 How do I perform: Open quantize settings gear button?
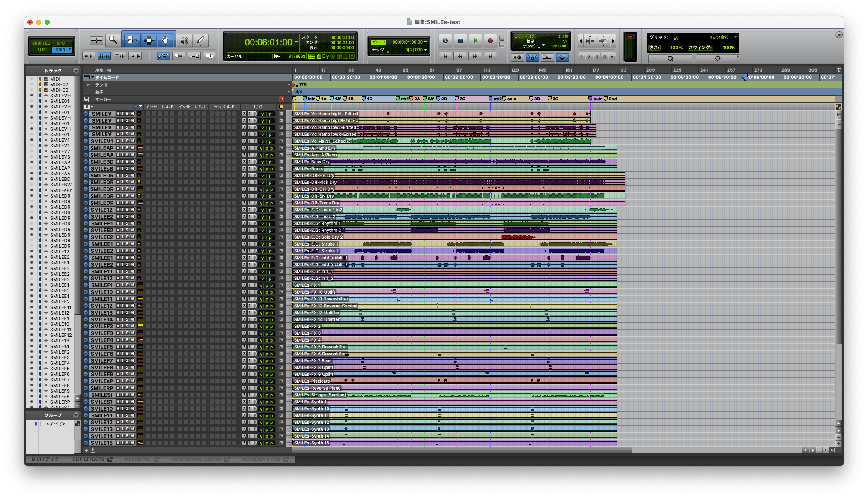[718, 58]
